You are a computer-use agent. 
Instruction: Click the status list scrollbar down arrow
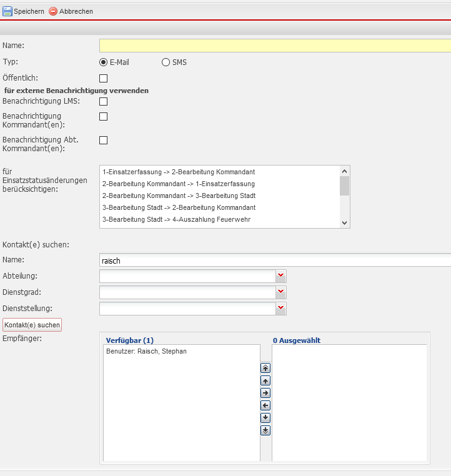pyautogui.click(x=344, y=222)
